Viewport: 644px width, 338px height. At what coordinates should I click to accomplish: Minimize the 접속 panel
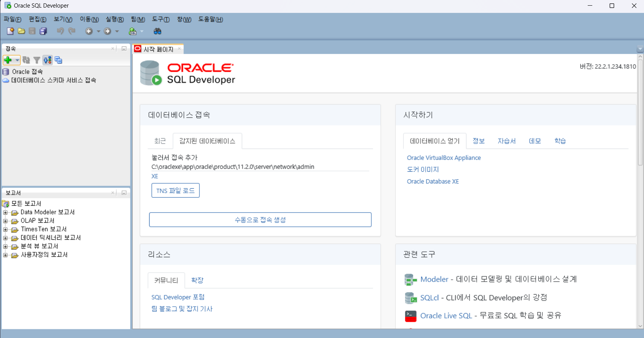click(x=124, y=49)
